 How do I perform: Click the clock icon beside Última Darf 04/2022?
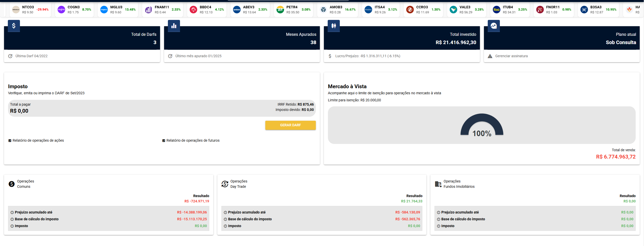click(10, 56)
